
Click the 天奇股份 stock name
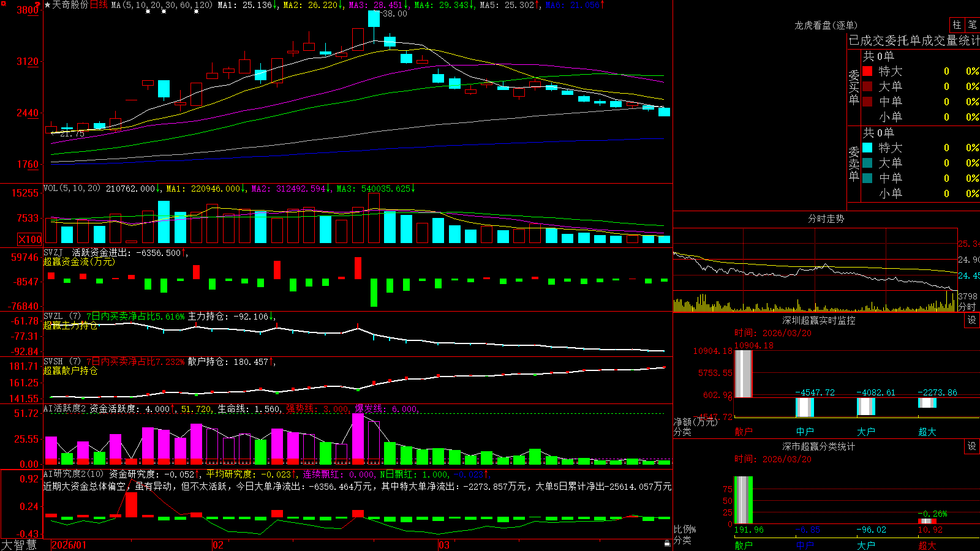[70, 5]
